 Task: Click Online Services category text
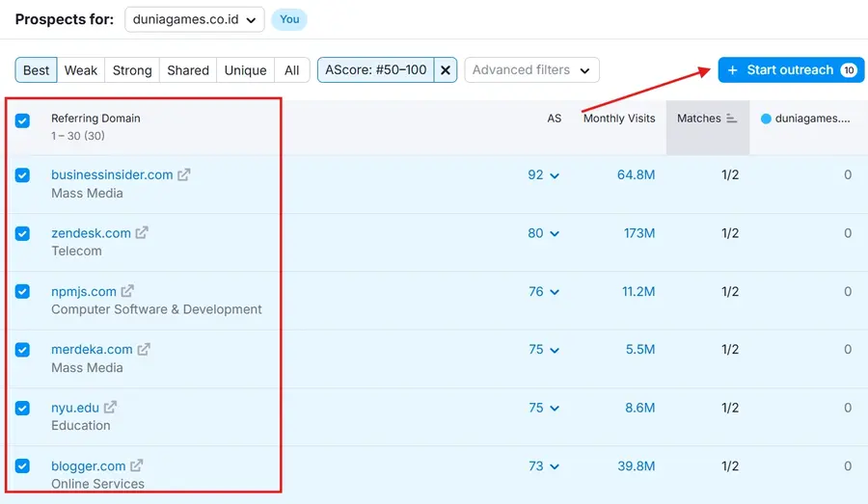98,484
